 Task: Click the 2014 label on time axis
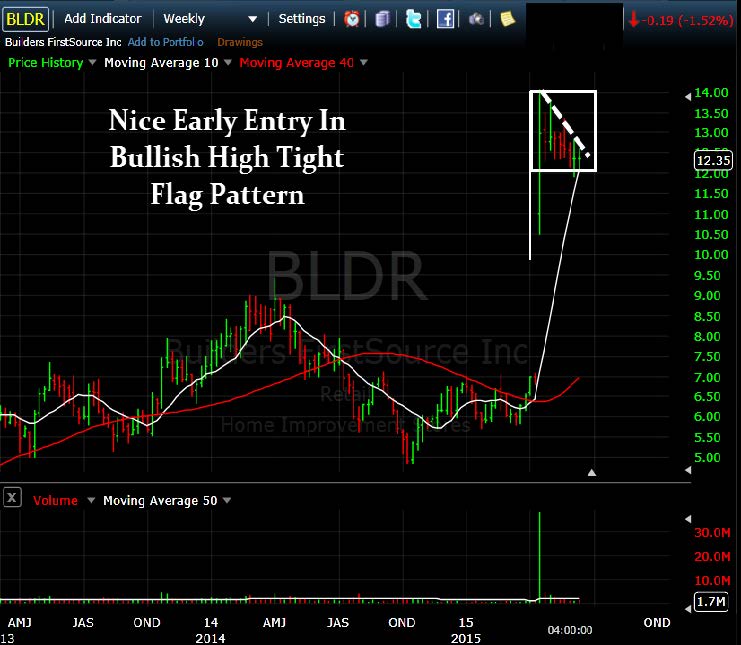click(x=210, y=638)
